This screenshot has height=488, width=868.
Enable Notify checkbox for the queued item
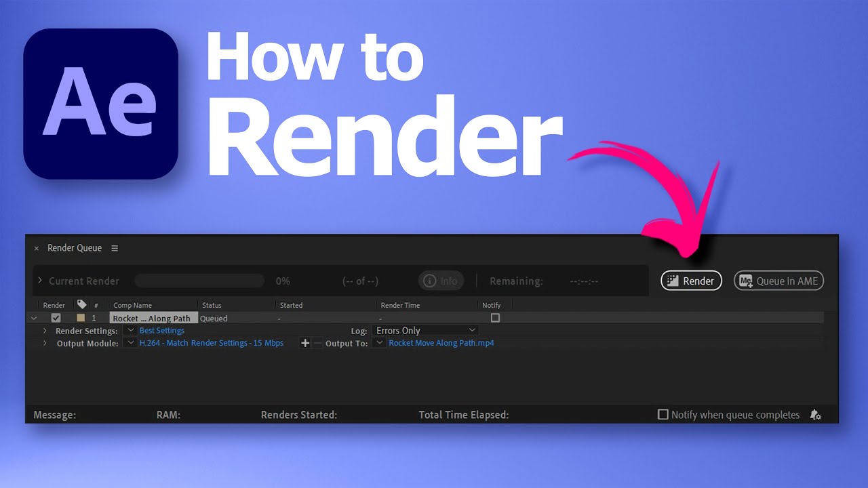pos(495,318)
